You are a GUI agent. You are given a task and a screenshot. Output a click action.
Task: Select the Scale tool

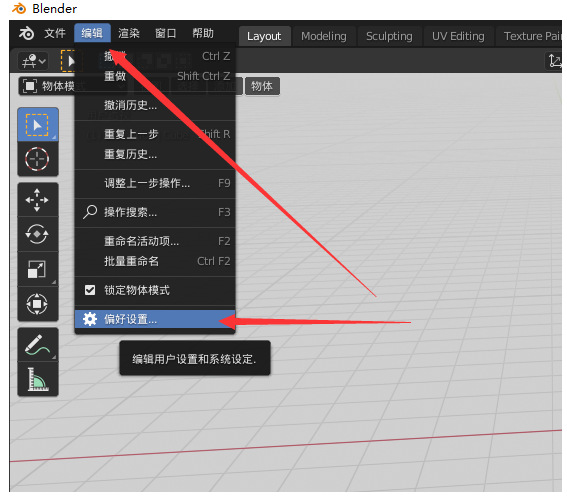[x=38, y=269]
